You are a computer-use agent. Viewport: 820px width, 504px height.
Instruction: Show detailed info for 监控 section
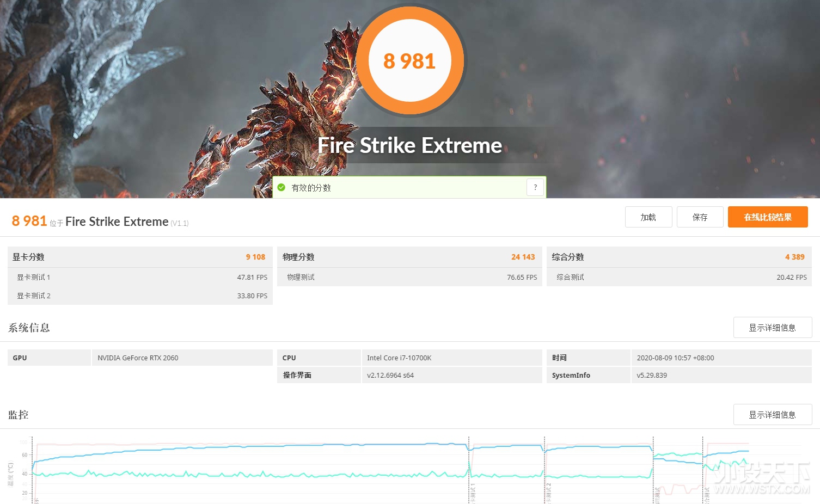[773, 415]
